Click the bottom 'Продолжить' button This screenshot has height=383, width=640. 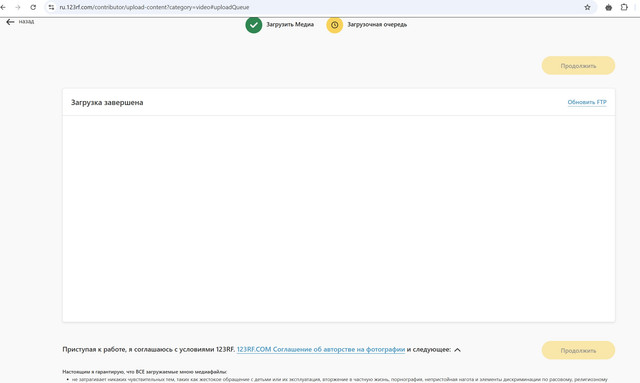[x=578, y=350]
